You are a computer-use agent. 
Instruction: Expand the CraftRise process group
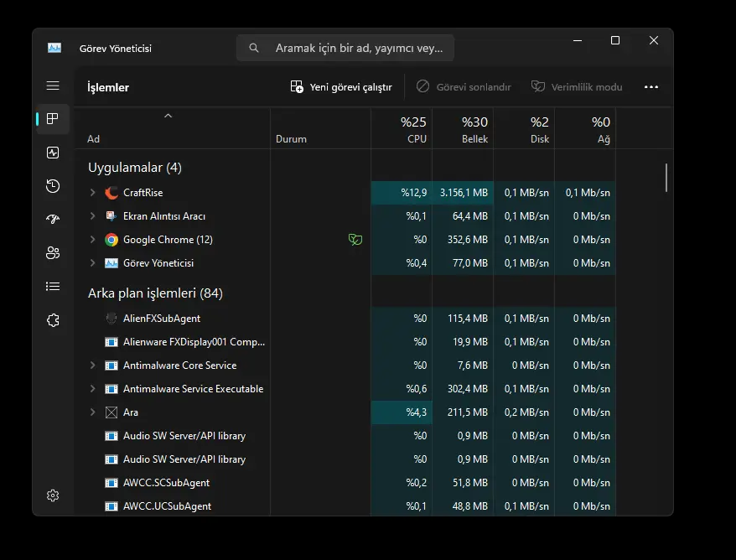pyautogui.click(x=92, y=193)
